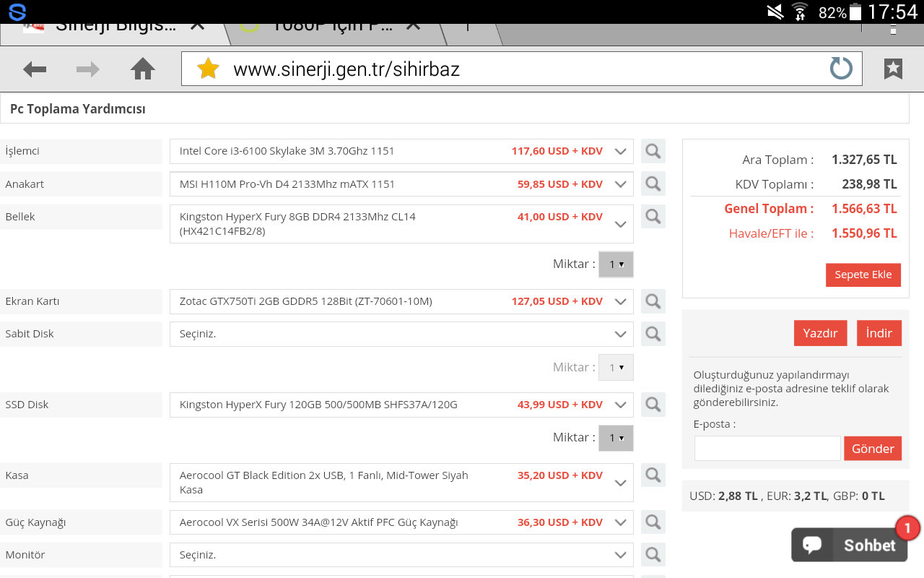924x578 pixels.
Task: Close the Sinerji Bilgis... tab
Action: (x=197, y=26)
